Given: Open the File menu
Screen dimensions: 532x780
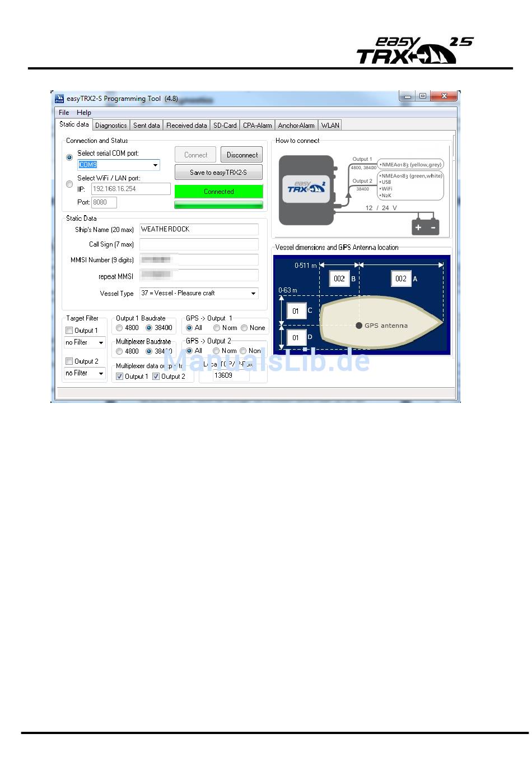Looking at the screenshot, I should [x=64, y=113].
